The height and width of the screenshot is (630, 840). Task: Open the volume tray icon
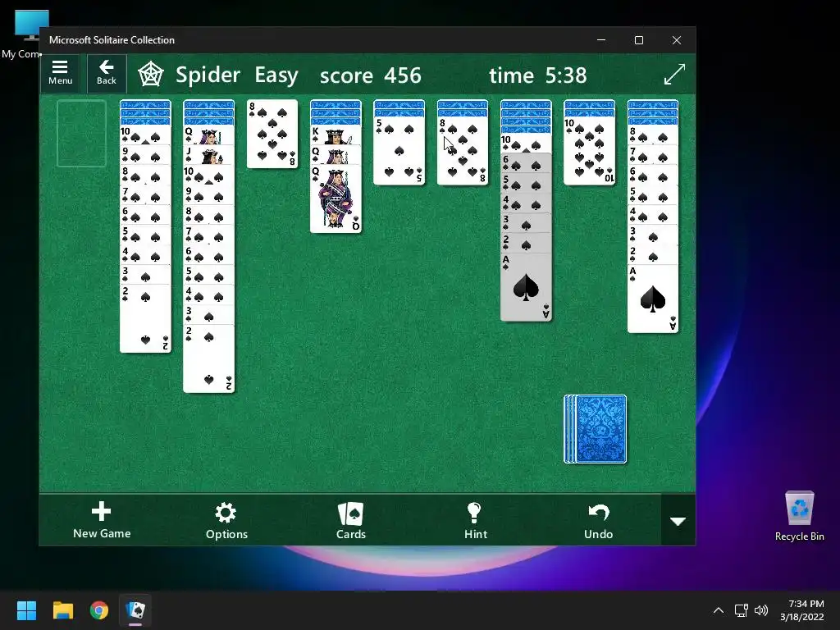pos(760,610)
